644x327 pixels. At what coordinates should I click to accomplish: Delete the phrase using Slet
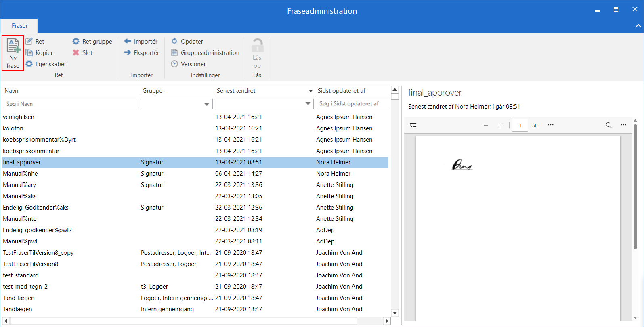tap(83, 53)
